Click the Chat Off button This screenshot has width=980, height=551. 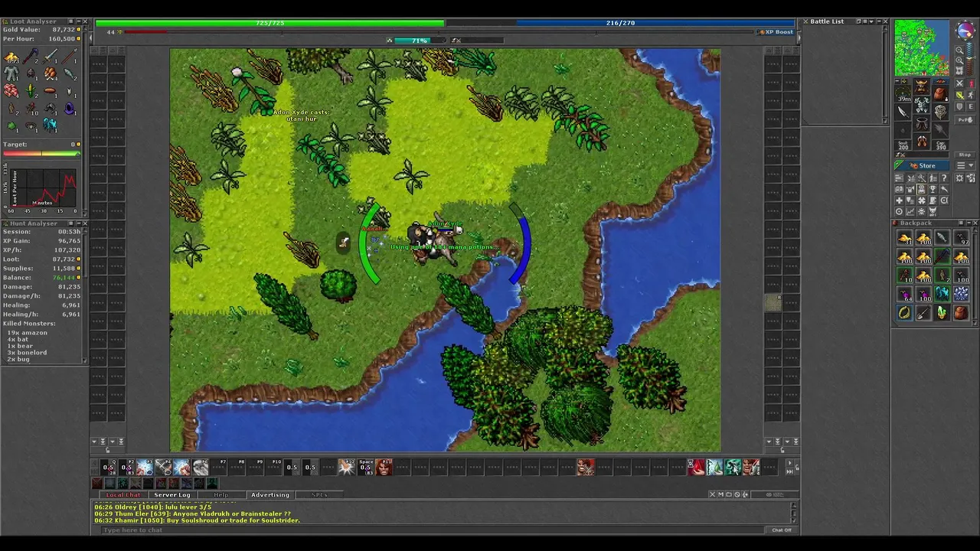pos(782,530)
